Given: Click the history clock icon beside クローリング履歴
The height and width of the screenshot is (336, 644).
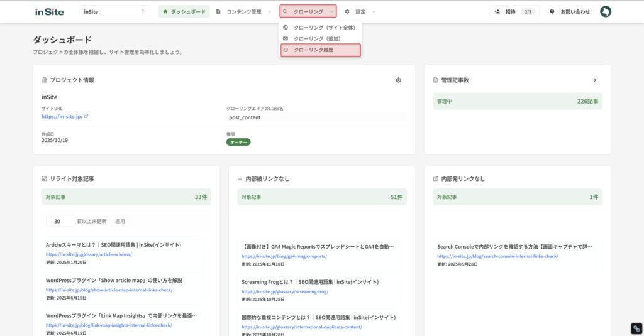Looking at the screenshot, I should pos(286,50).
